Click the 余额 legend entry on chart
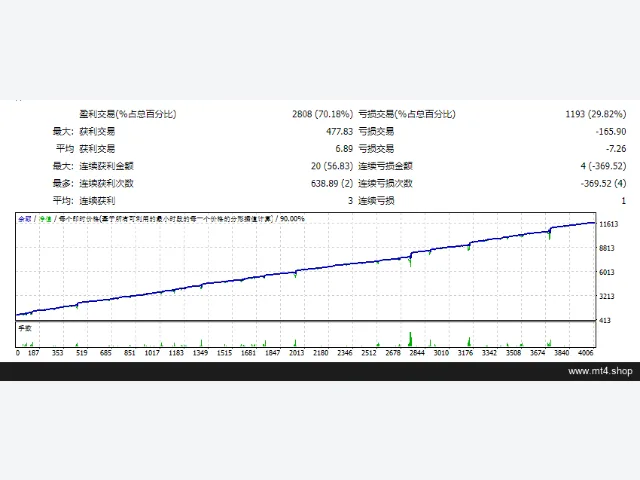This screenshot has height=480, width=640. click(24, 219)
